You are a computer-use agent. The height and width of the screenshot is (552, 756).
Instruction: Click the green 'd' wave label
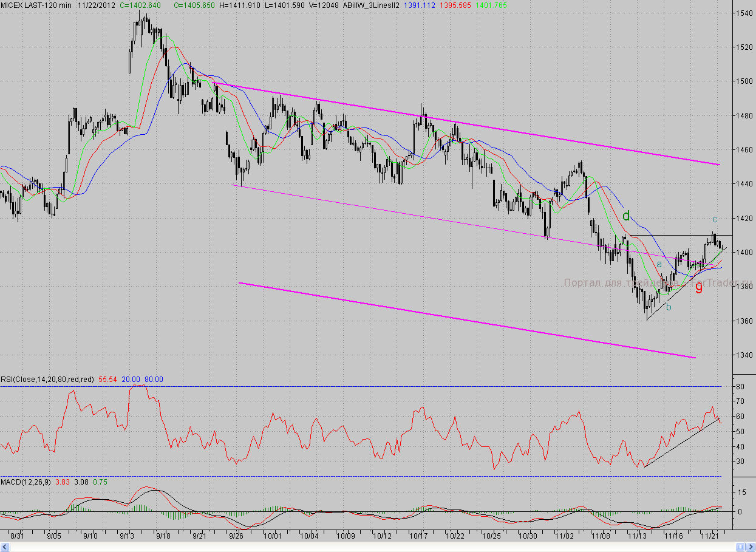[626, 215]
